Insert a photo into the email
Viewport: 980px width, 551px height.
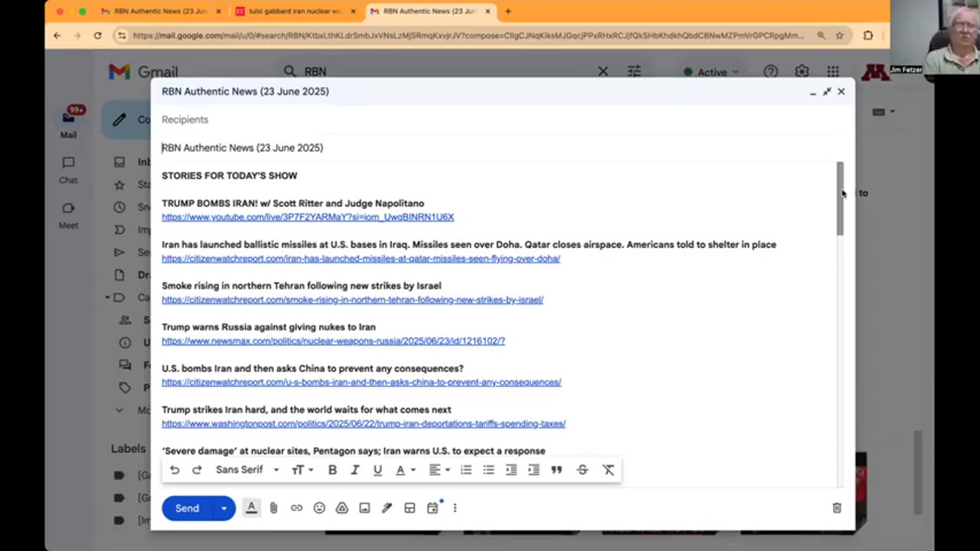(x=364, y=508)
